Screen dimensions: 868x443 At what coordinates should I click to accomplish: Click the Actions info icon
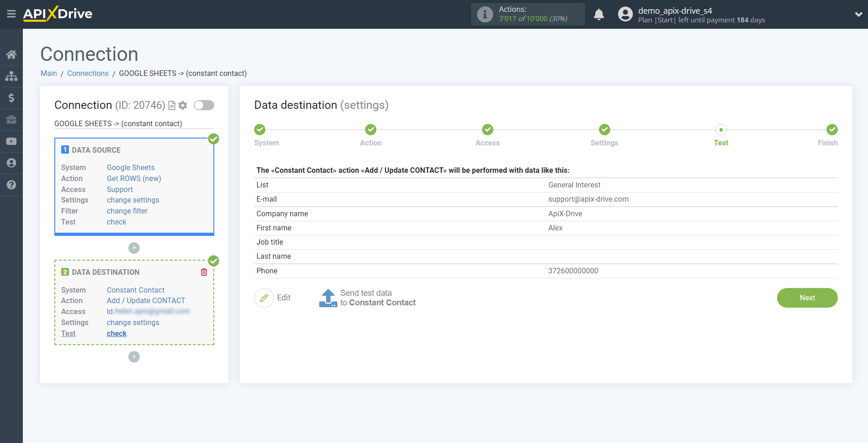(x=485, y=14)
